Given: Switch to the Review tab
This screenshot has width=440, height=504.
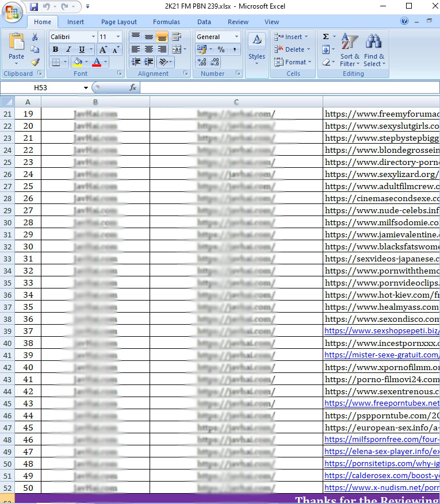Looking at the screenshot, I should (238, 22).
